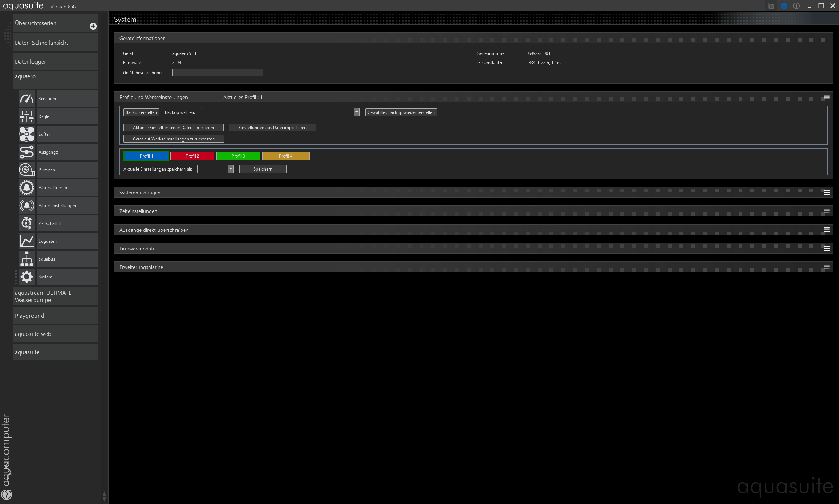The height and width of the screenshot is (504, 839).
Task: Click the Backup erstellen button
Action: [141, 112]
